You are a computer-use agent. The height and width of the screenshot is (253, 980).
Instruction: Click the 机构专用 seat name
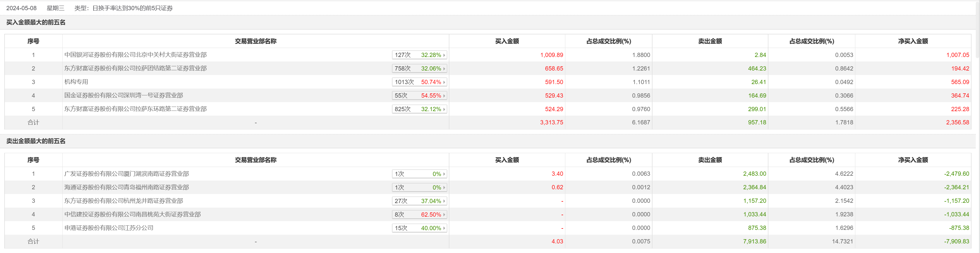pyautogui.click(x=76, y=82)
